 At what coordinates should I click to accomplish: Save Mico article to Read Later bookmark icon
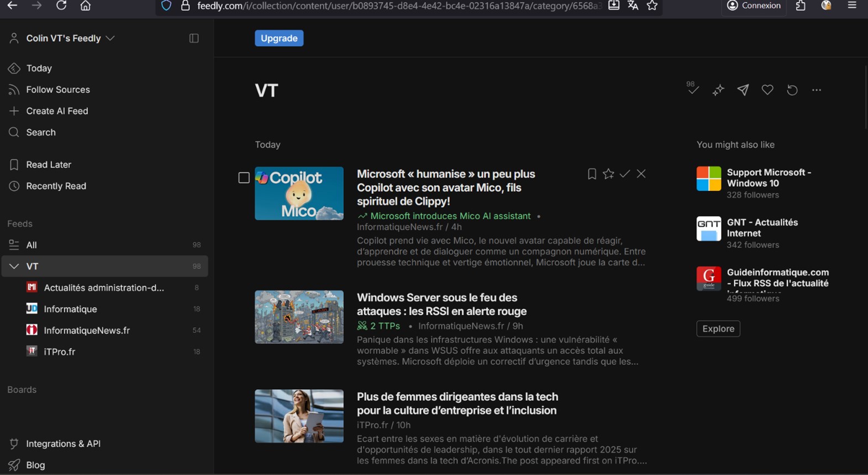point(592,174)
